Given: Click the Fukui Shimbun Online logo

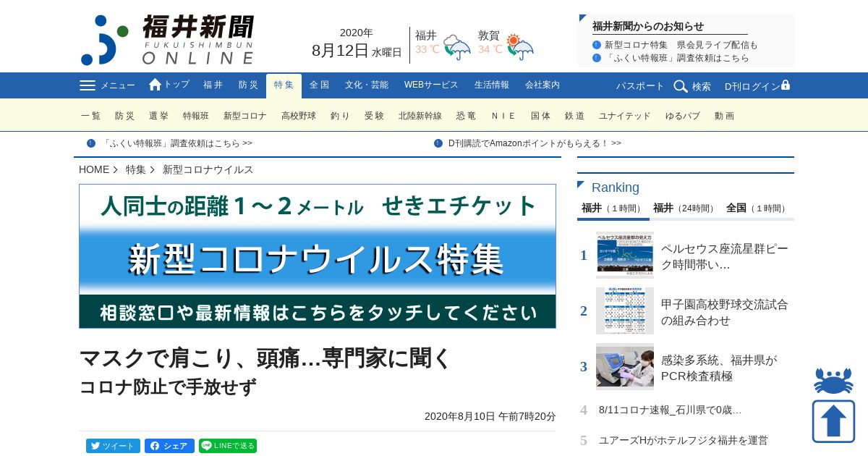Looking at the screenshot, I should click(x=168, y=40).
